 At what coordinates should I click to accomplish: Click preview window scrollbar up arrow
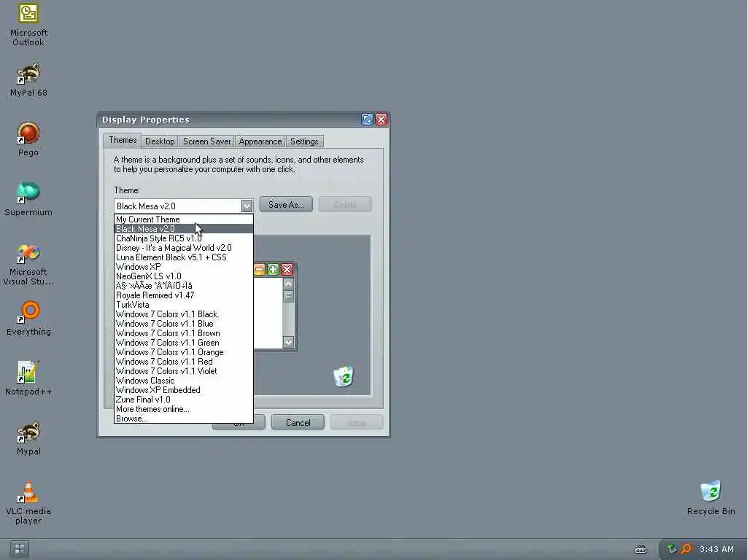pyautogui.click(x=288, y=284)
